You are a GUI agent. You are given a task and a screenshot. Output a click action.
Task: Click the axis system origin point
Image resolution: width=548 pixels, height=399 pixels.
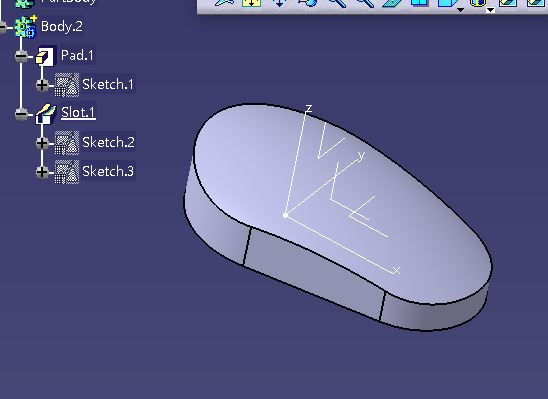[x=286, y=216]
